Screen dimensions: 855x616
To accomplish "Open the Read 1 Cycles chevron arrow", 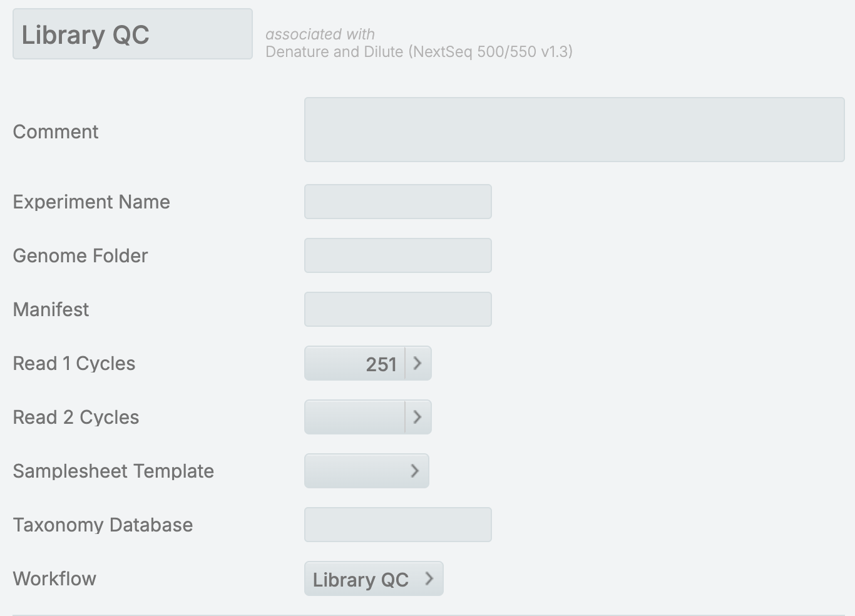I will coord(418,363).
